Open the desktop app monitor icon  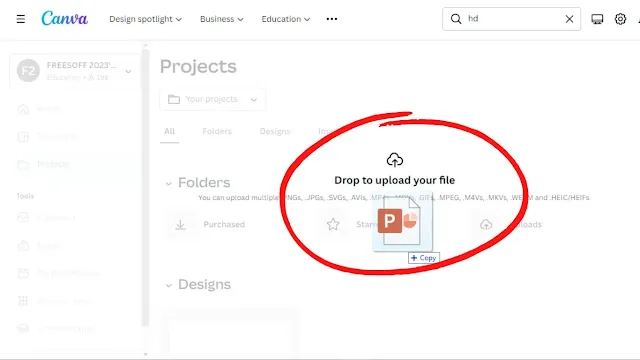(x=597, y=19)
